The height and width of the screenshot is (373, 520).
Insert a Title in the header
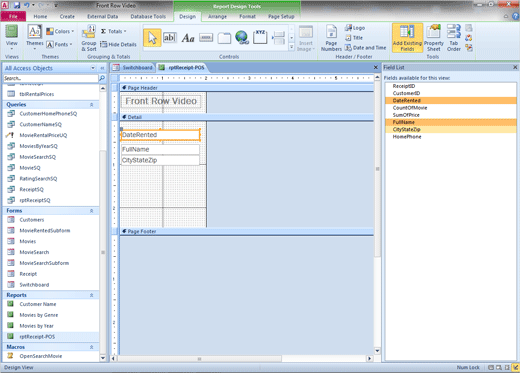[x=354, y=38]
